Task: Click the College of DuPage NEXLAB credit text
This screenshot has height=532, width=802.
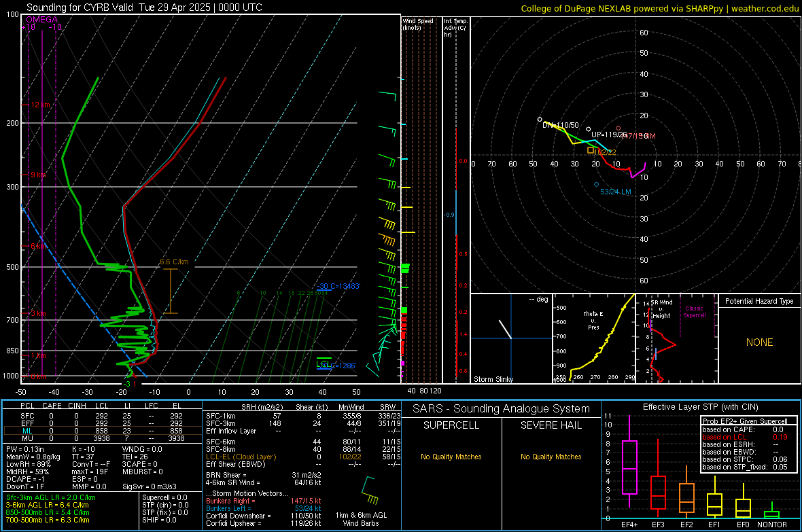Action: pyautogui.click(x=659, y=9)
